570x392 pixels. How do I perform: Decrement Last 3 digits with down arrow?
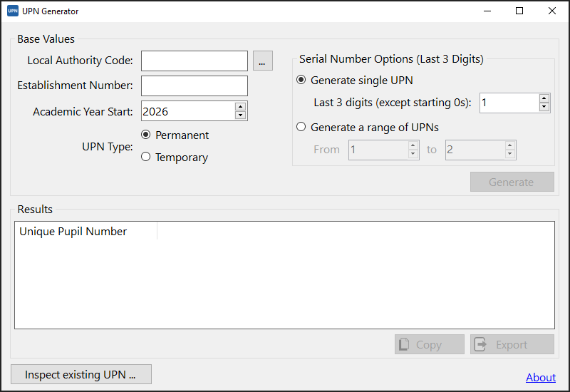pyautogui.click(x=544, y=107)
